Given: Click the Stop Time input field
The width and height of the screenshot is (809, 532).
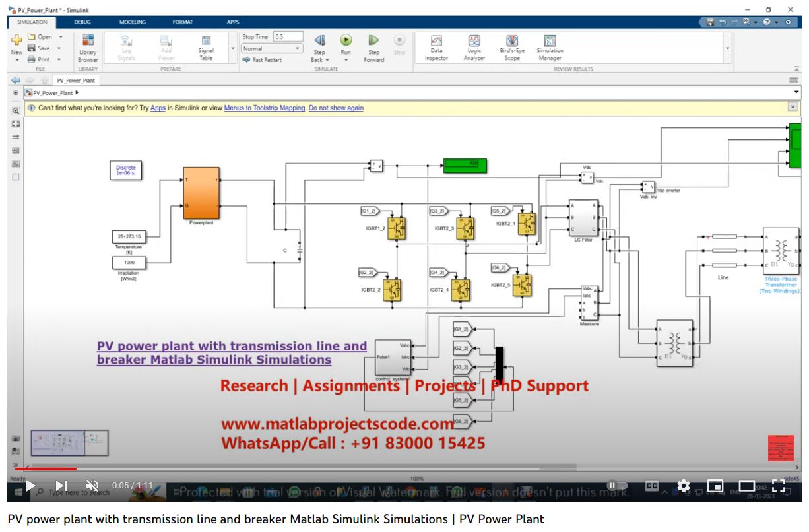Looking at the screenshot, I should 288,36.
